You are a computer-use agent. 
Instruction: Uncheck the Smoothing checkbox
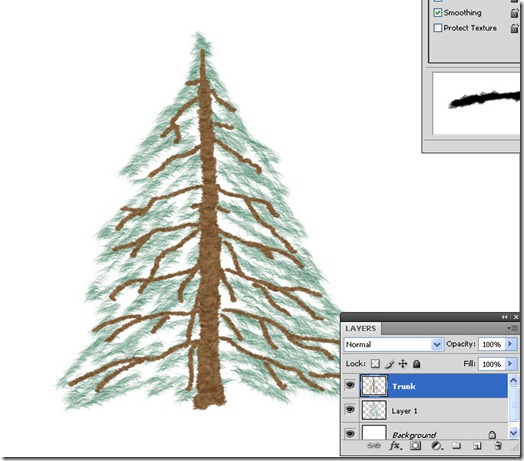point(437,13)
